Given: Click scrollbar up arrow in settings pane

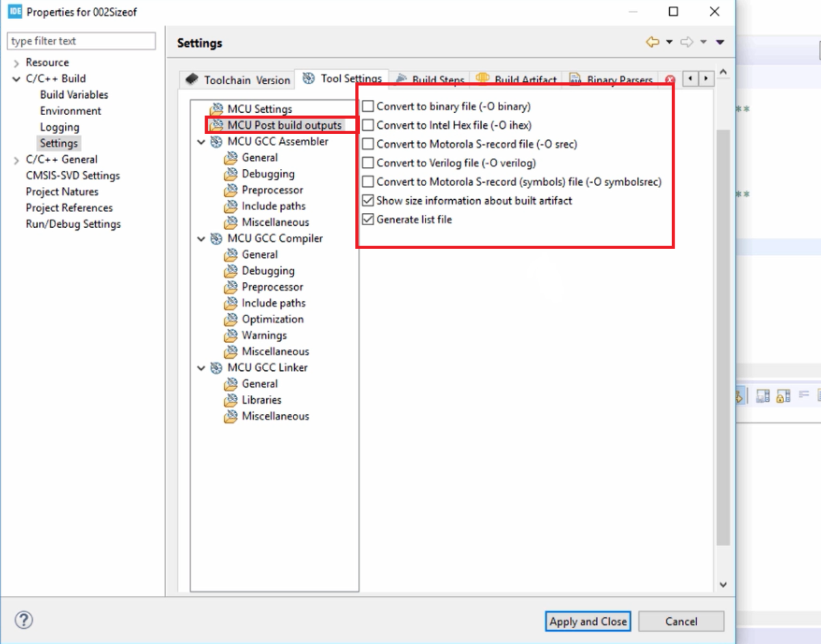Looking at the screenshot, I should click(x=724, y=72).
